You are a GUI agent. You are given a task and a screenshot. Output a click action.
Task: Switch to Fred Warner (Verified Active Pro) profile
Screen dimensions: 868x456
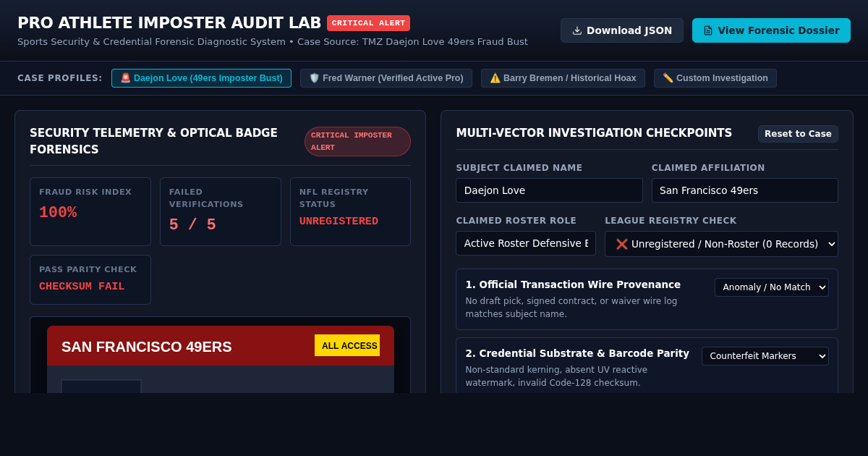tap(386, 78)
